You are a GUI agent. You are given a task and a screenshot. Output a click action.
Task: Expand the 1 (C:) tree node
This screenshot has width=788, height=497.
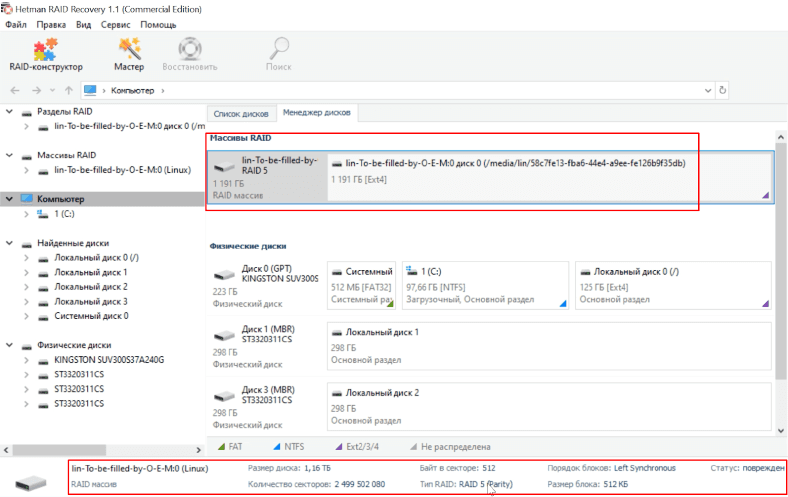(x=27, y=214)
